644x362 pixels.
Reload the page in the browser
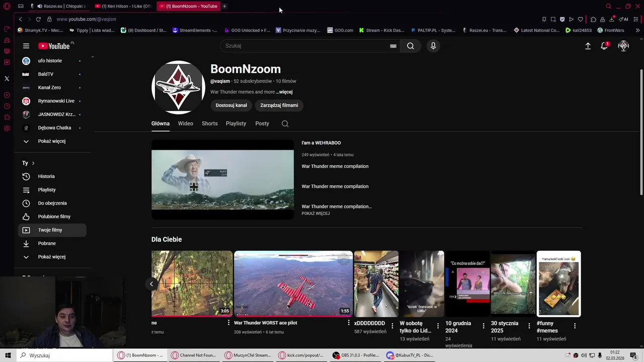(x=38, y=19)
